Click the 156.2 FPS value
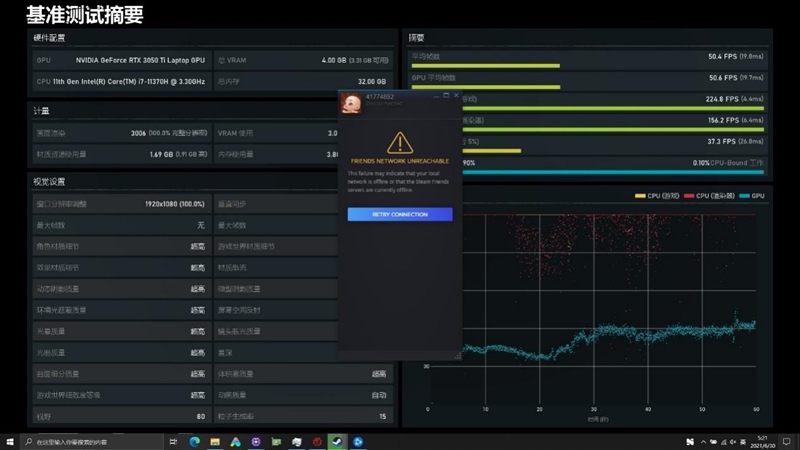 pyautogui.click(x=723, y=120)
